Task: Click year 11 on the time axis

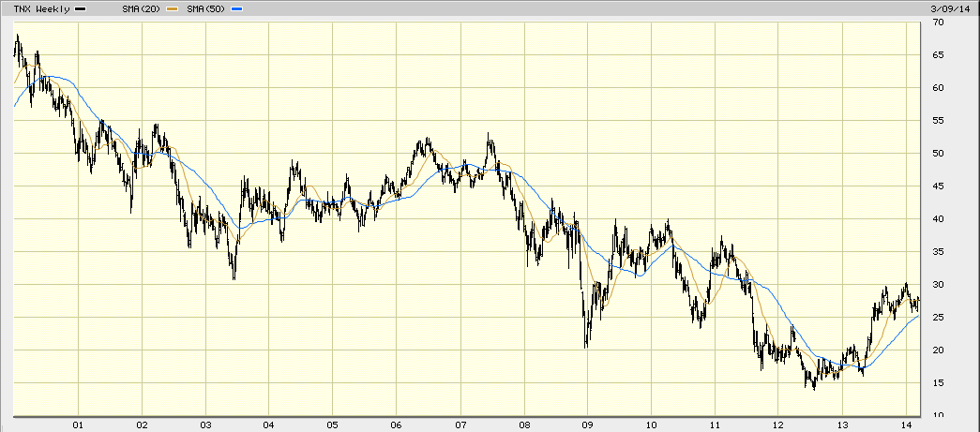Action: point(715,425)
